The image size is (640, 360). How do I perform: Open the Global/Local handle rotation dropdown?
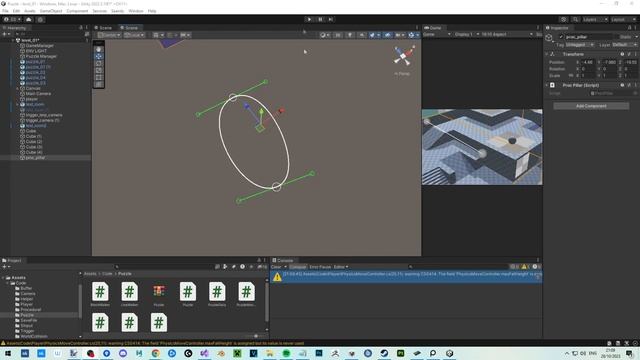pyautogui.click(x=134, y=35)
